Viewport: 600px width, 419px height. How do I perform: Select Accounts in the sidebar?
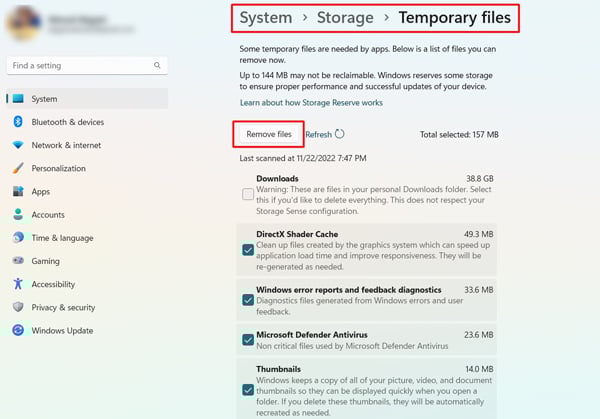click(x=87, y=215)
